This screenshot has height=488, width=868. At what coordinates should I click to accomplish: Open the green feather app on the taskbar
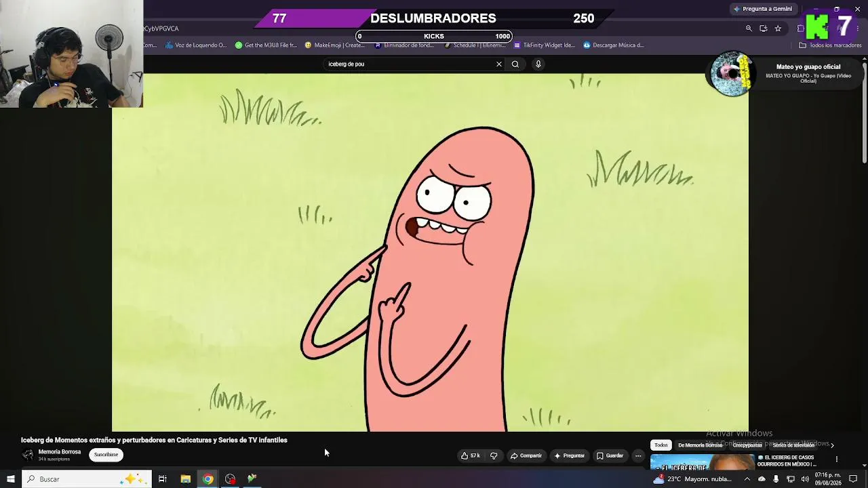click(x=252, y=479)
